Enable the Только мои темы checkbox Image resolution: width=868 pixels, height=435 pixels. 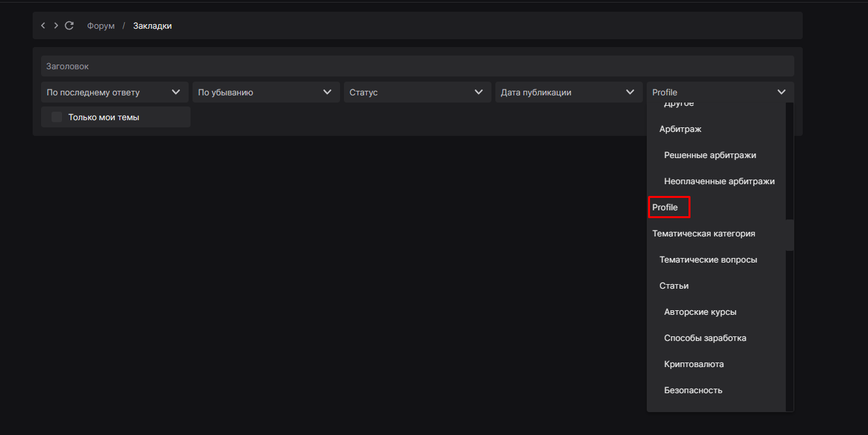pyautogui.click(x=57, y=117)
